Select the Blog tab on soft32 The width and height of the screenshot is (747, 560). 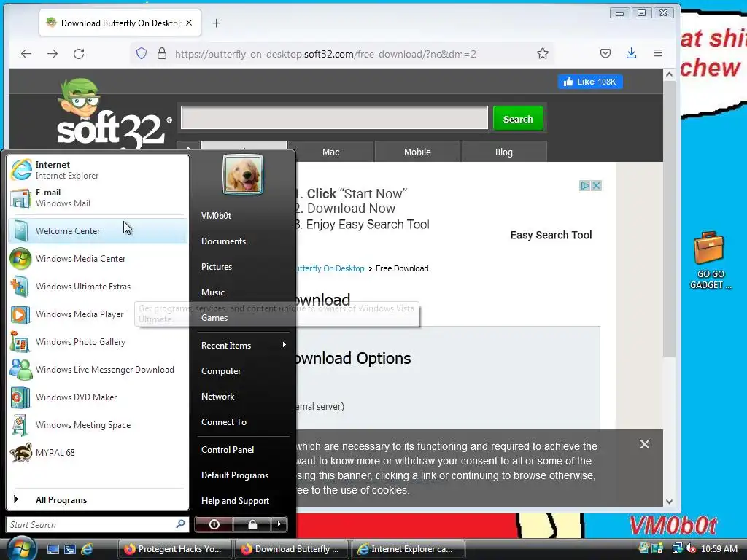(503, 152)
